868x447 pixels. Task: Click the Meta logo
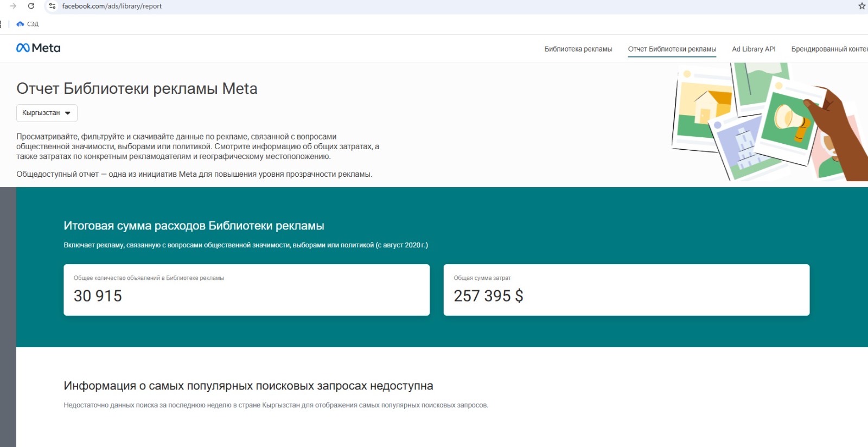39,48
